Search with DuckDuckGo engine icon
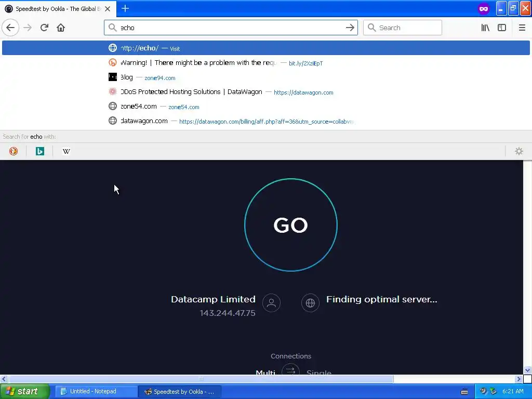532x399 pixels. 13,151
